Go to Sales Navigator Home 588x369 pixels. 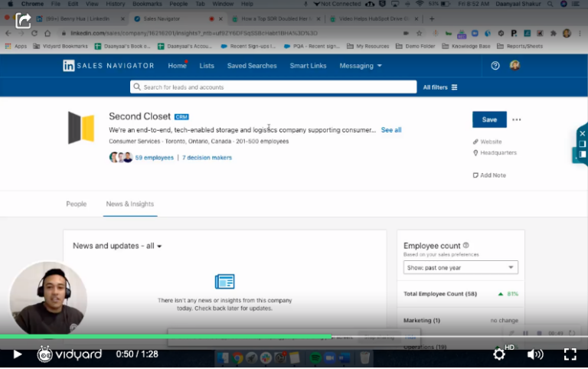[x=177, y=66]
